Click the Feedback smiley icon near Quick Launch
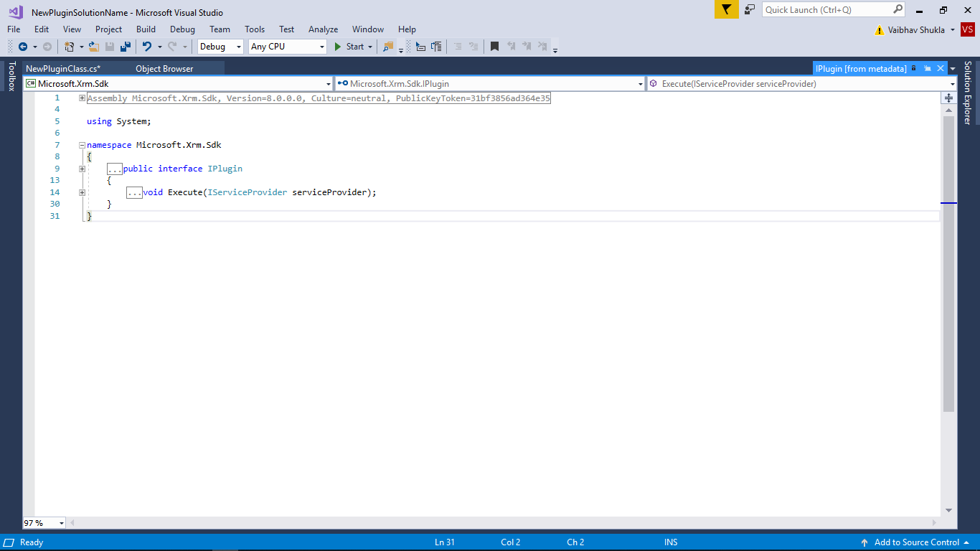The height and width of the screenshot is (551, 980). click(750, 9)
